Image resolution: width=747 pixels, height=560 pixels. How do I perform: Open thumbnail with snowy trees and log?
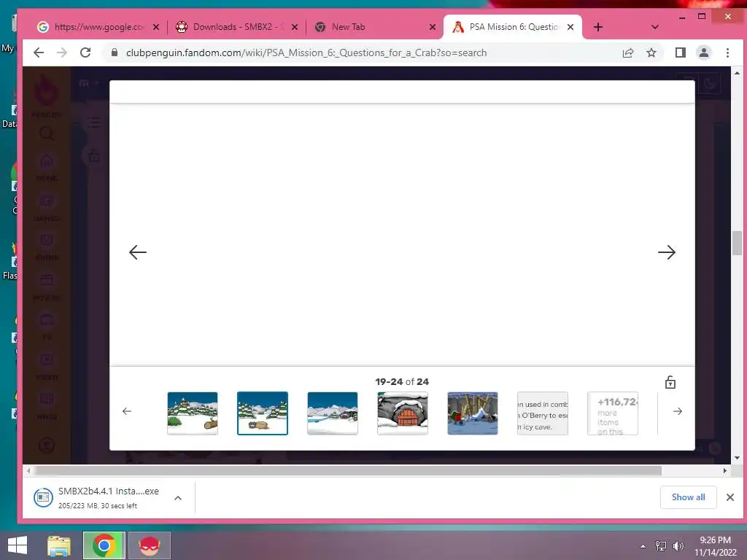193,413
